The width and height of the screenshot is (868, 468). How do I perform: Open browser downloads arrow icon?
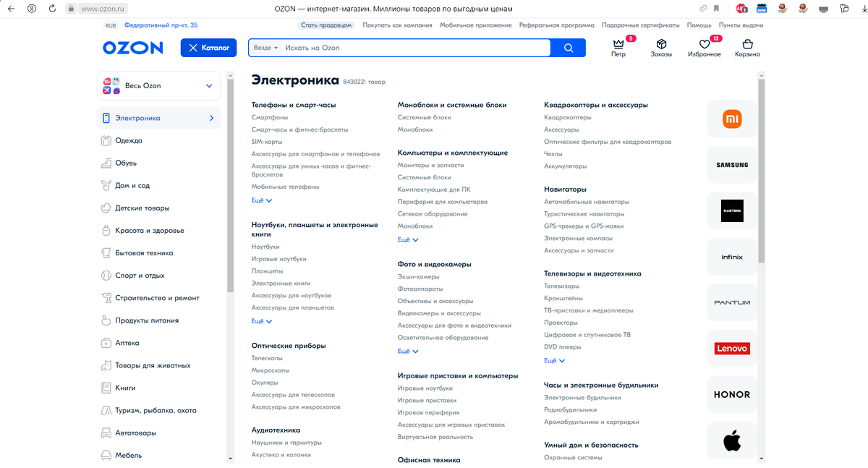pos(864,9)
